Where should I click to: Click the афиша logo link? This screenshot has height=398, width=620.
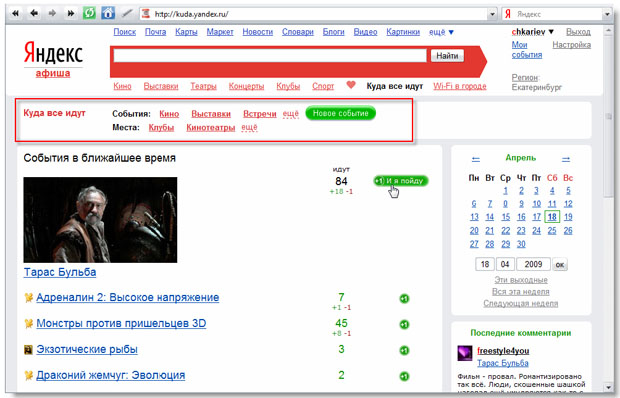click(x=53, y=73)
